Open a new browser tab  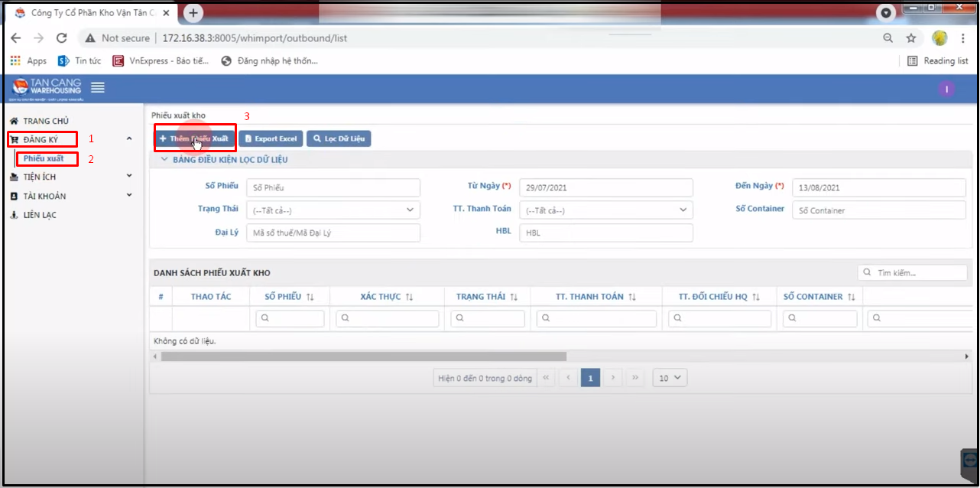pyautogui.click(x=193, y=13)
